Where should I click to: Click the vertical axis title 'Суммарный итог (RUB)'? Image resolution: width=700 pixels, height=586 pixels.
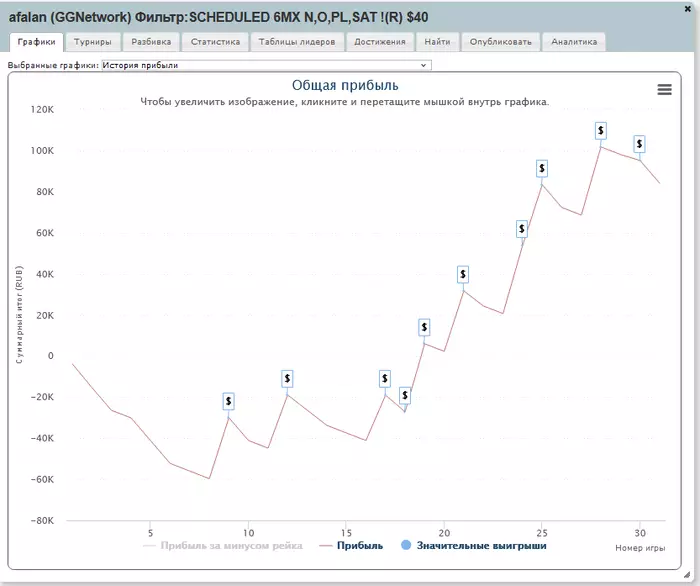(x=19, y=315)
